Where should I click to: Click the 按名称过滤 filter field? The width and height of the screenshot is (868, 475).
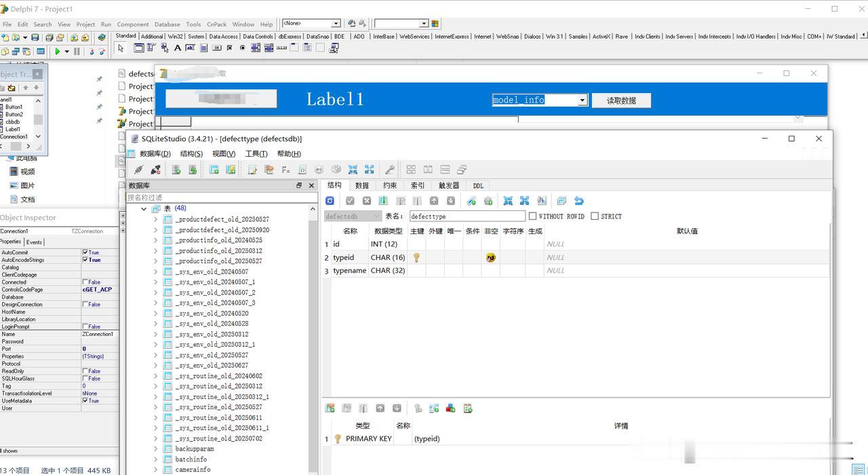pos(221,197)
